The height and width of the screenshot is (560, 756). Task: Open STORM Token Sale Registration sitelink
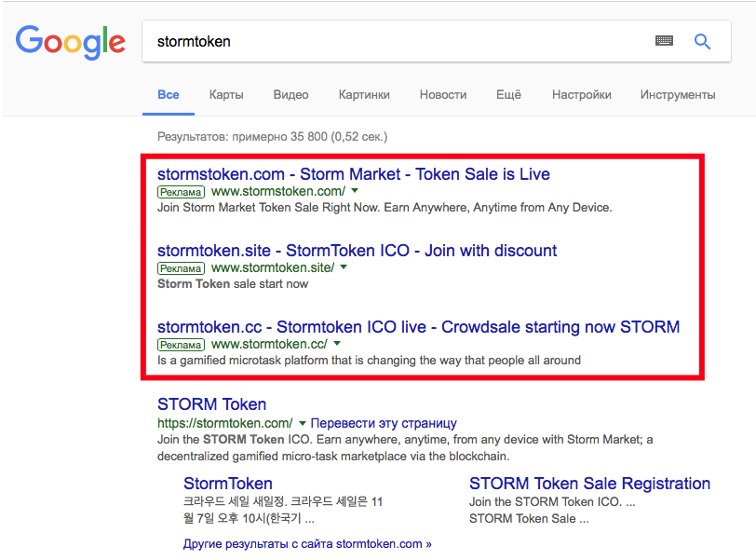tap(589, 484)
